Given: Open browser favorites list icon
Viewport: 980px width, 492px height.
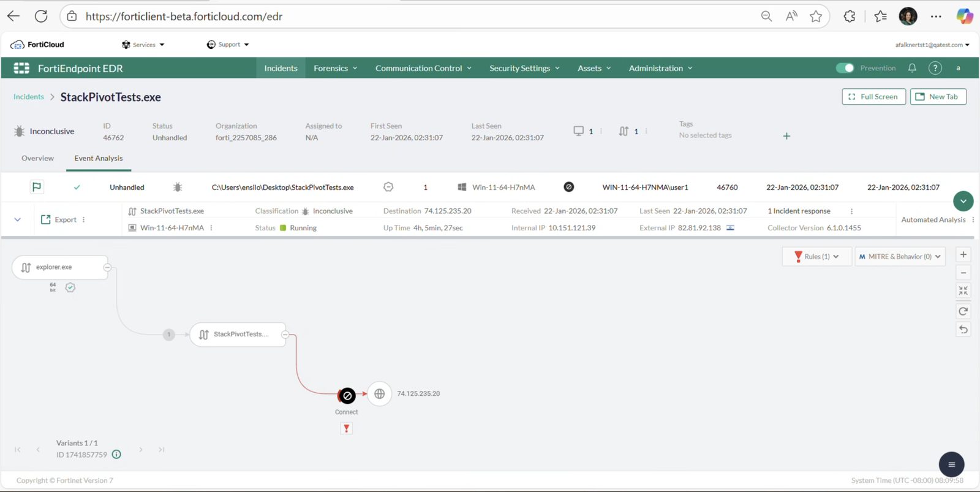Looking at the screenshot, I should pos(881,17).
